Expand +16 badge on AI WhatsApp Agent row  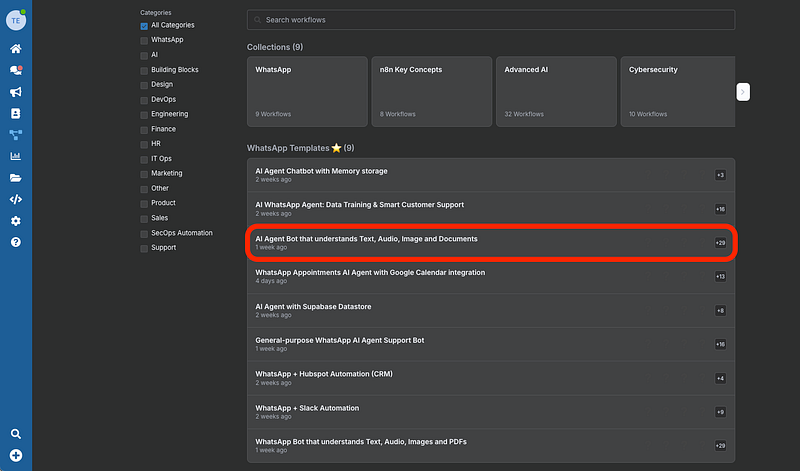[720, 209]
